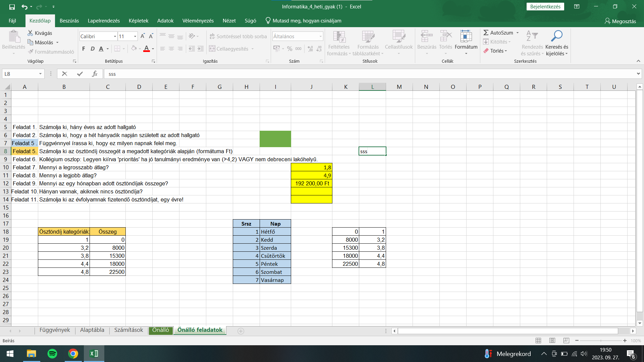The image size is (644, 362).
Task: Open Keresés és kijelölés magnifier tool
Action: [x=556, y=36]
